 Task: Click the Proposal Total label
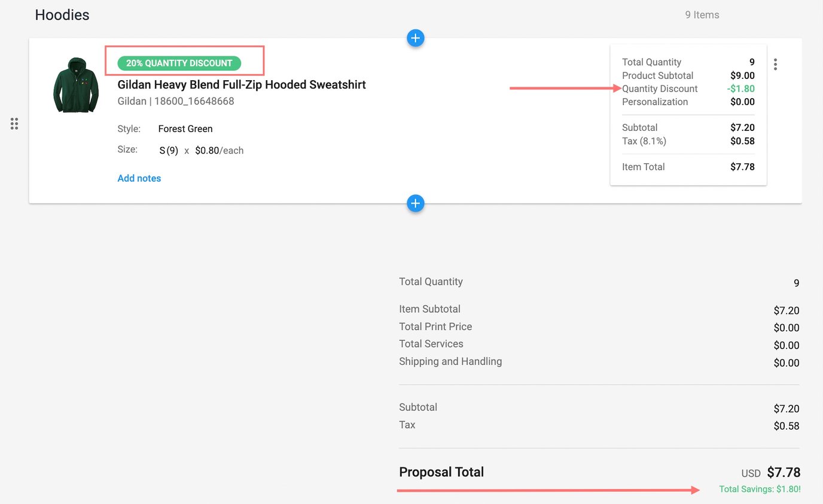(x=441, y=472)
